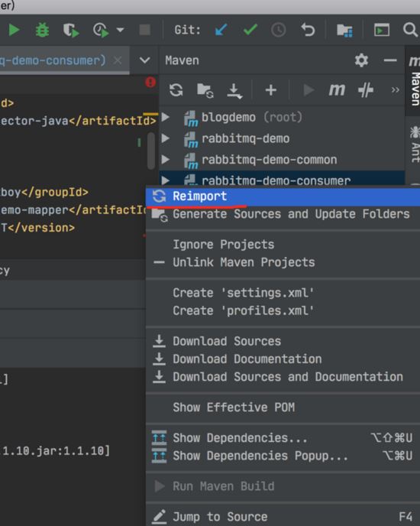Open the Ant side panel tab

[x=415, y=144]
